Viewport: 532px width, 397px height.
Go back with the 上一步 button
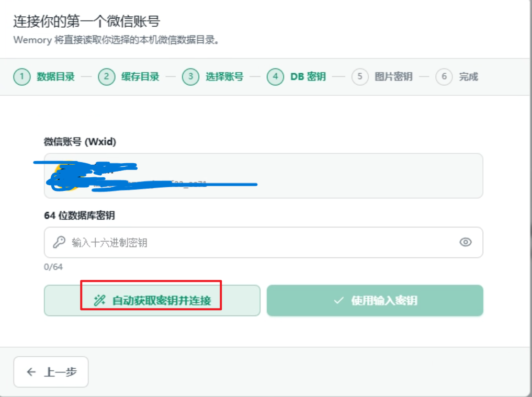51,372
